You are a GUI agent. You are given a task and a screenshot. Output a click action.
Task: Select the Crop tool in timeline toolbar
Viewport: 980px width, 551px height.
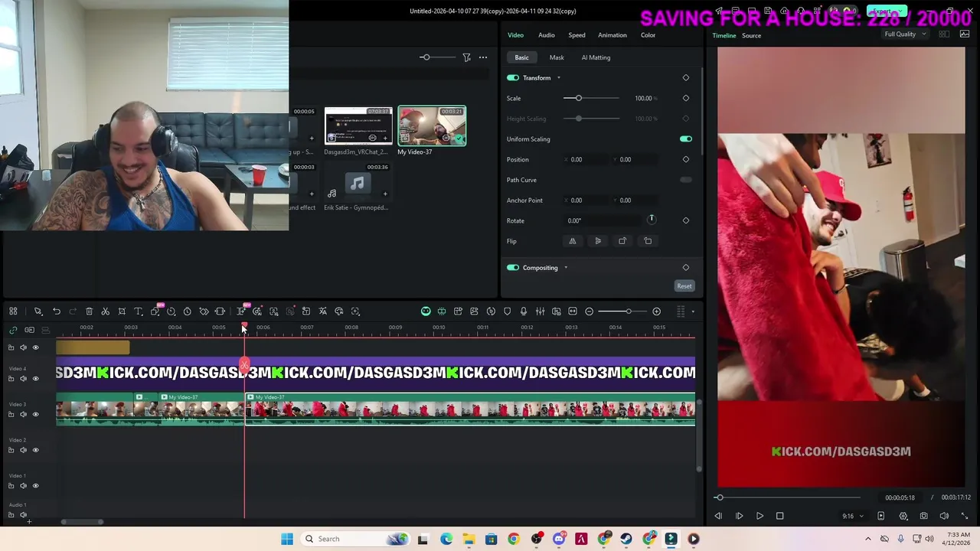click(x=122, y=311)
